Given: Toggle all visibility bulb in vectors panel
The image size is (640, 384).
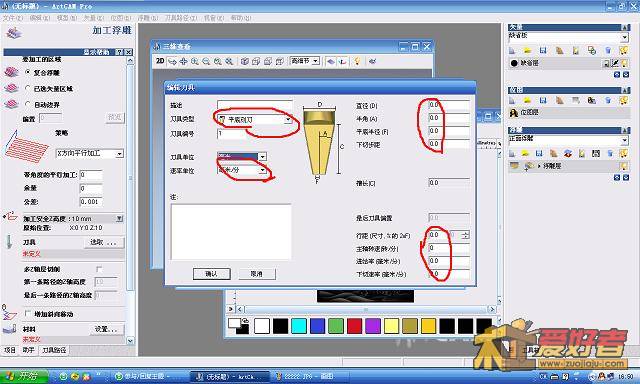Looking at the screenshot, I should tap(623, 51).
